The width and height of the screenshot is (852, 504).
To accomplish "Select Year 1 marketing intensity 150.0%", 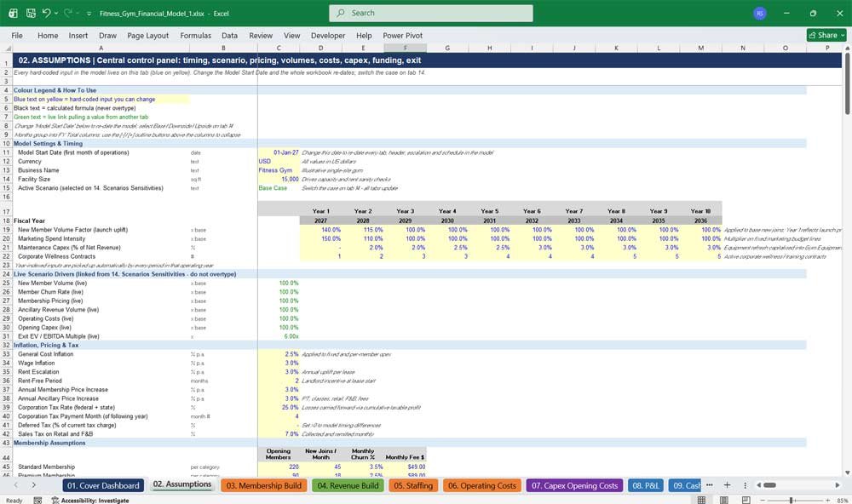I will (x=320, y=238).
